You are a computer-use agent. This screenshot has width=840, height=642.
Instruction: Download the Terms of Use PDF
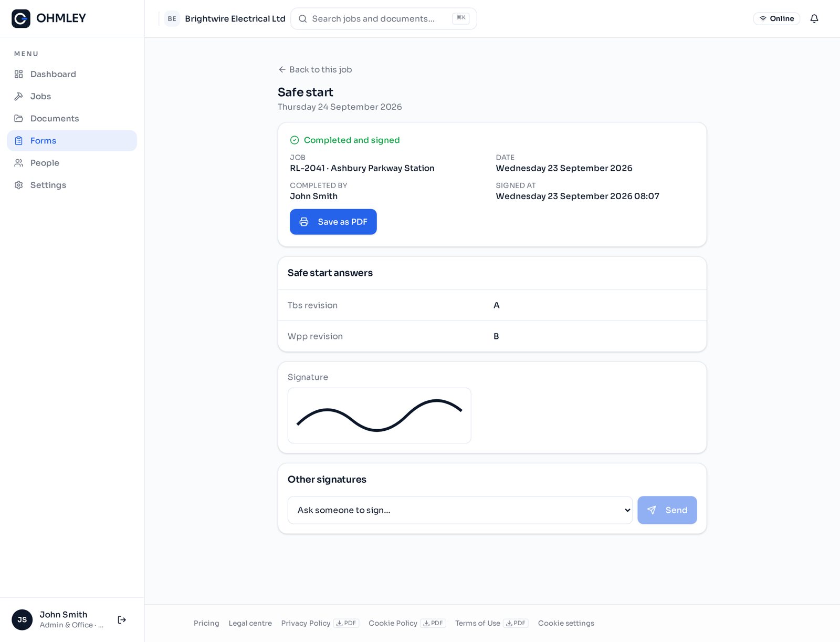point(516,623)
